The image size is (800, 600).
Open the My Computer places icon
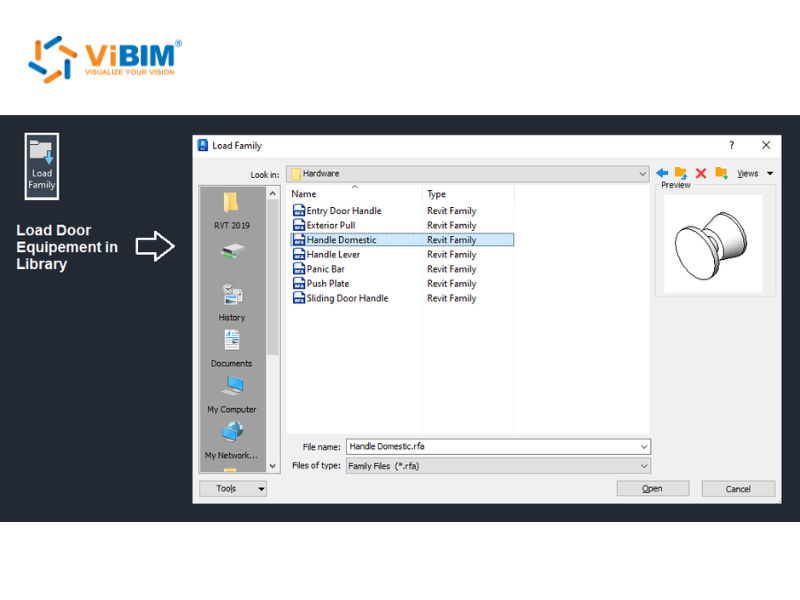click(233, 386)
